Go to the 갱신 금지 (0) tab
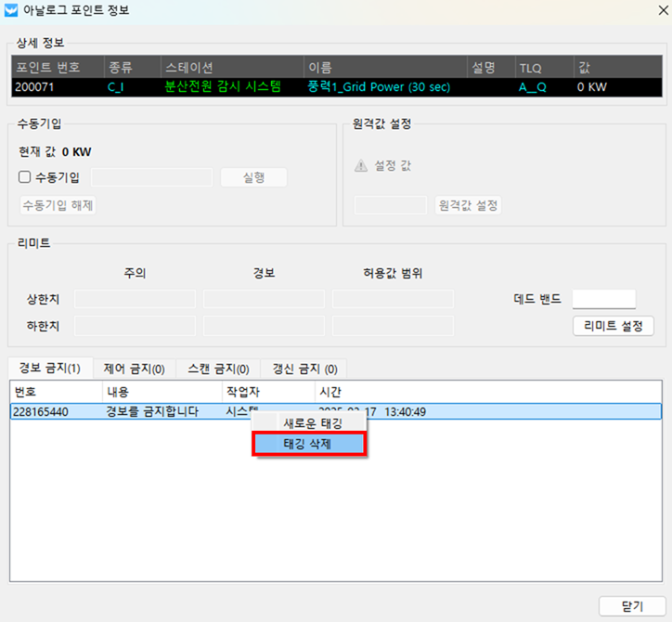 (304, 369)
